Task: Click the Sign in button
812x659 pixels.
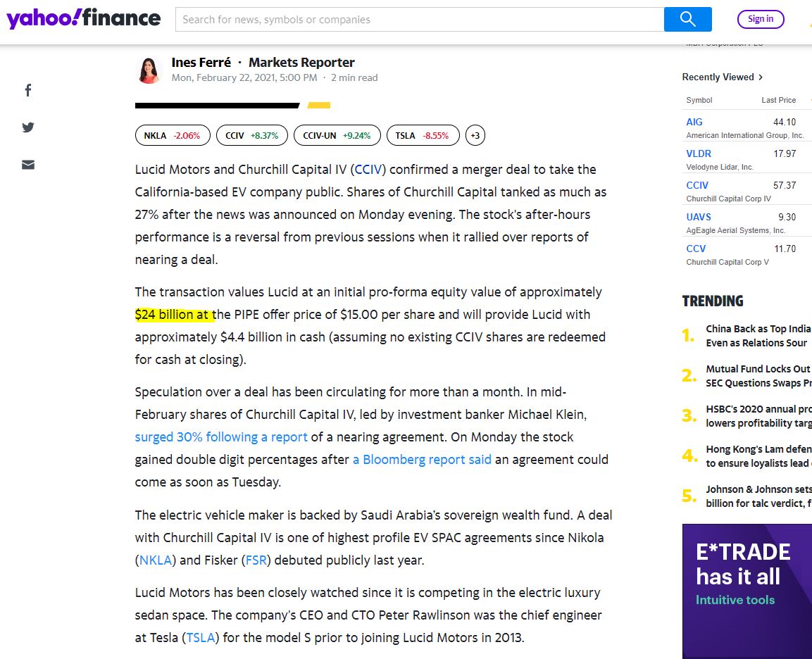Action: 760,19
